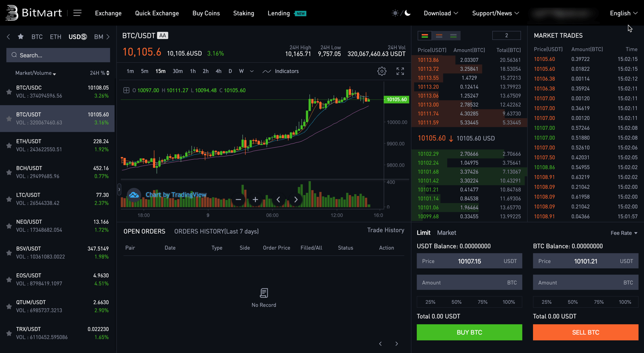The width and height of the screenshot is (644, 353).
Task: Focus the market Search field
Action: (x=58, y=55)
